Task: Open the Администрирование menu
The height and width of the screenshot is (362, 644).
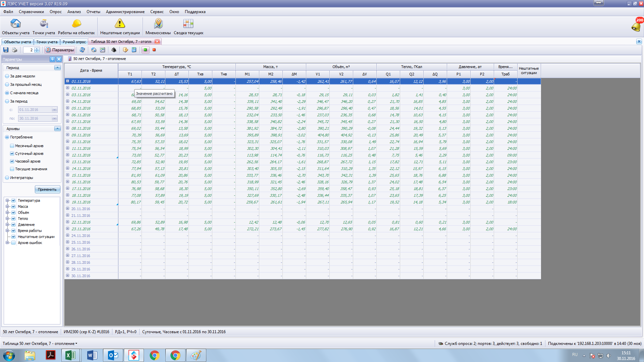Action: coord(125,12)
